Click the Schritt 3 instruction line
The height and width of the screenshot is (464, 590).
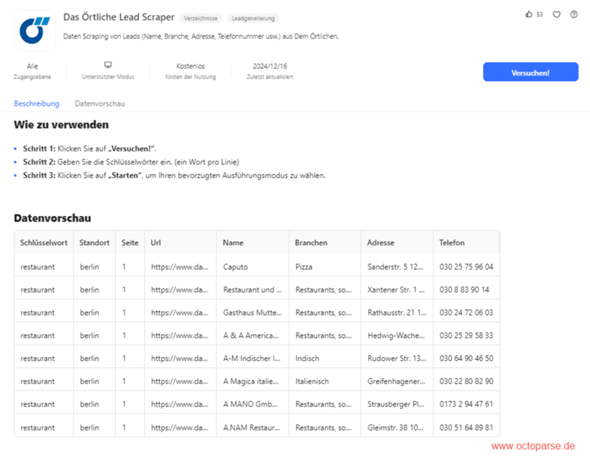click(174, 176)
